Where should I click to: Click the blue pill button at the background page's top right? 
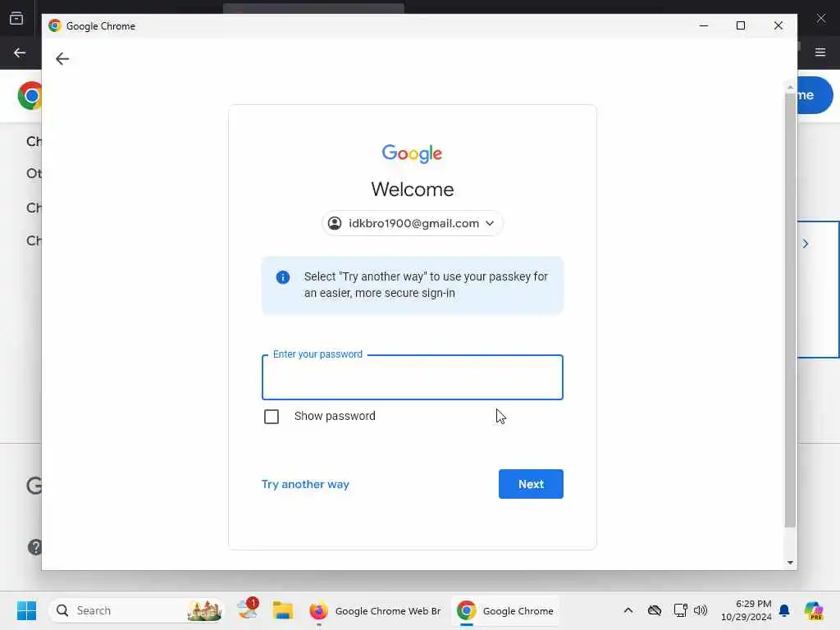point(815,95)
